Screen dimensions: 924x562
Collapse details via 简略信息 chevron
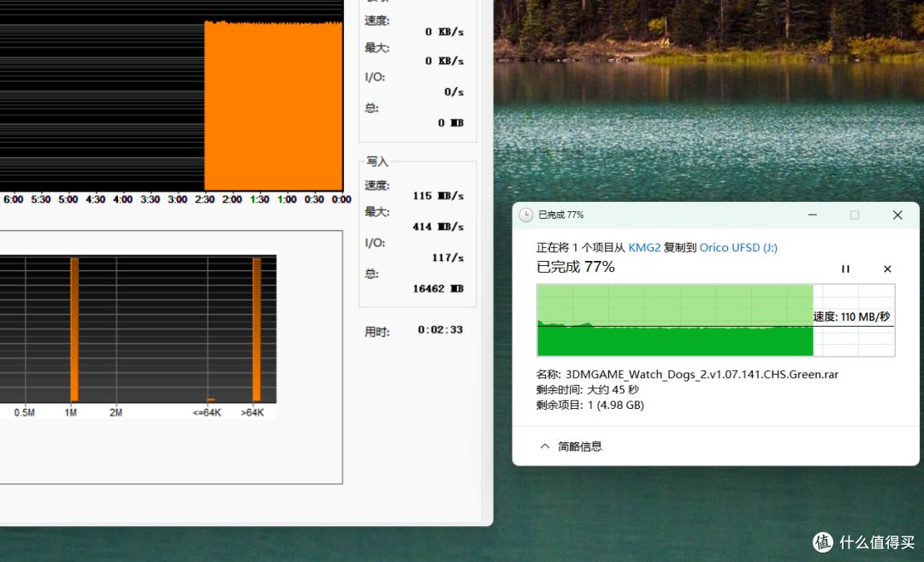pyautogui.click(x=545, y=446)
